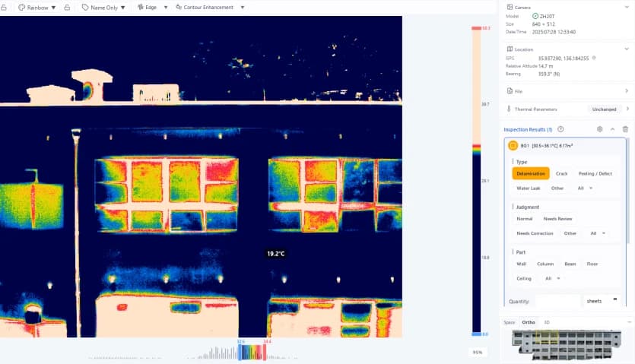
Task: Click the Unchanged thermal parameters button
Action: click(x=604, y=109)
